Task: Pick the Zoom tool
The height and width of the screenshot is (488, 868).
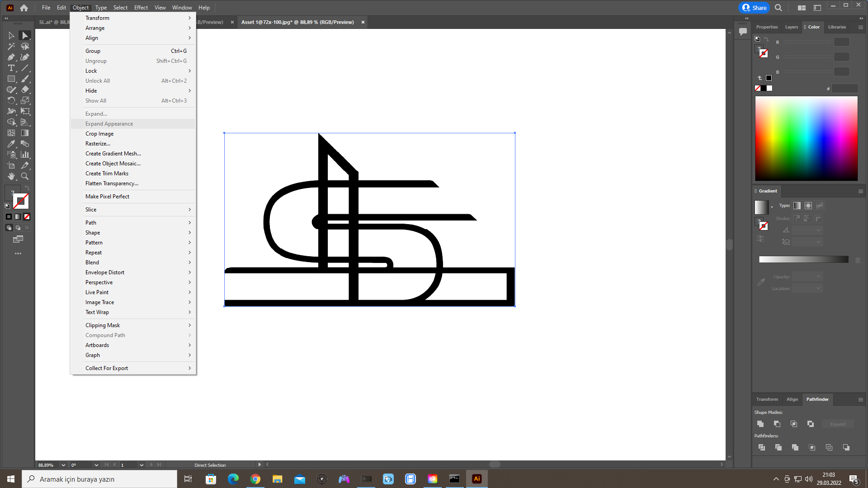Action: point(25,176)
